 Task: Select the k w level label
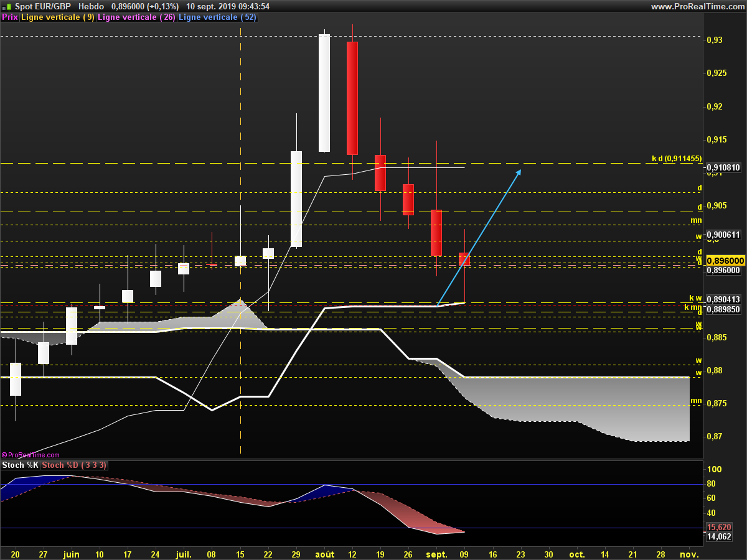(695, 298)
